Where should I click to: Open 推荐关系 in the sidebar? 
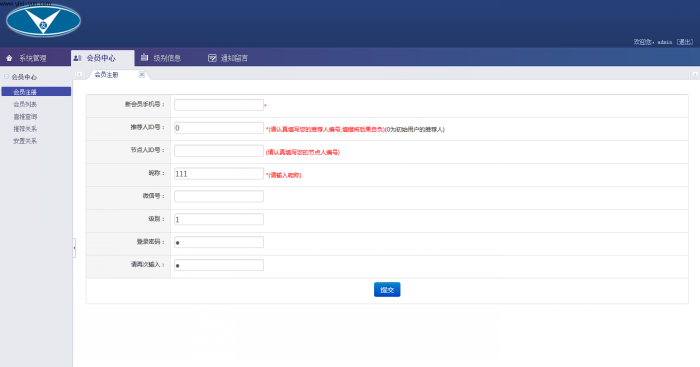click(x=25, y=129)
